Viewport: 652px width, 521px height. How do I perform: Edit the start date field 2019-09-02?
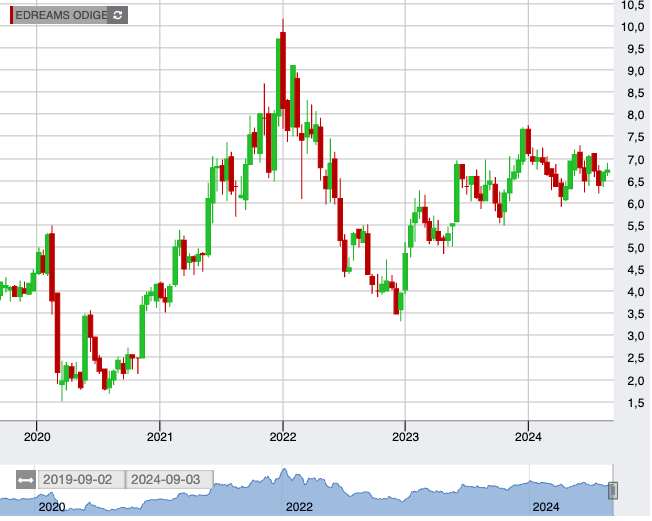[x=81, y=480]
